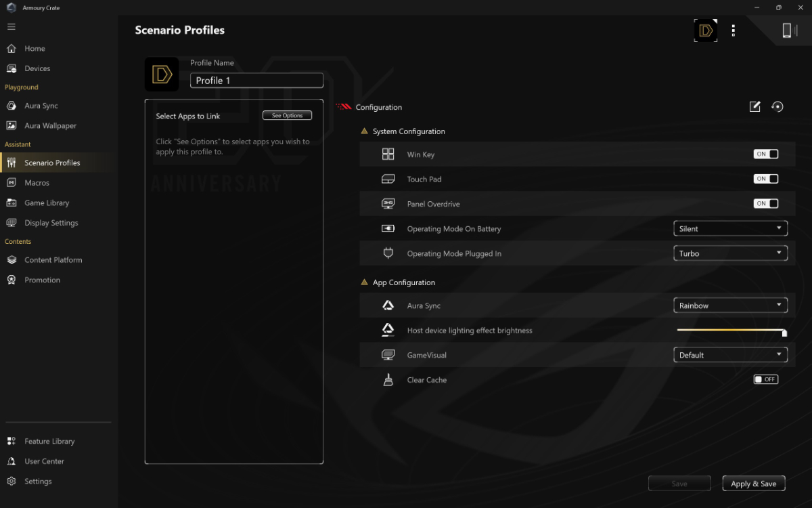Click the Display Settings sidebar icon

click(12, 223)
